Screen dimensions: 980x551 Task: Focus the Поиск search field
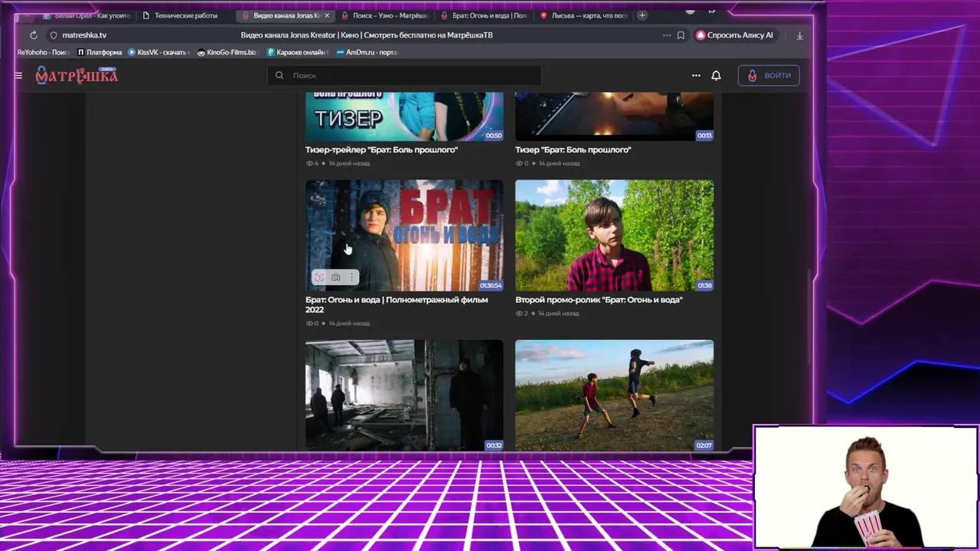(x=404, y=75)
